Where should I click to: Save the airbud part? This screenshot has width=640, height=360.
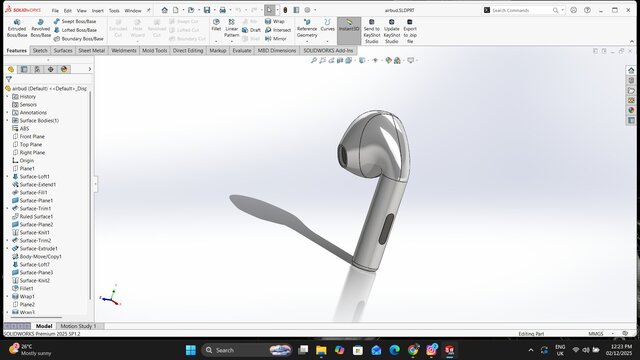[x=207, y=10]
